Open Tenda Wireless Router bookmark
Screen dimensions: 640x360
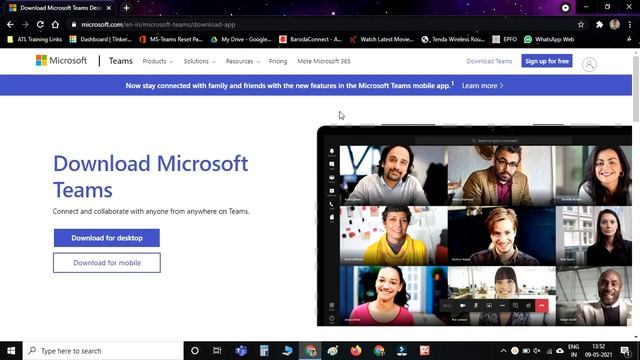(x=453, y=39)
